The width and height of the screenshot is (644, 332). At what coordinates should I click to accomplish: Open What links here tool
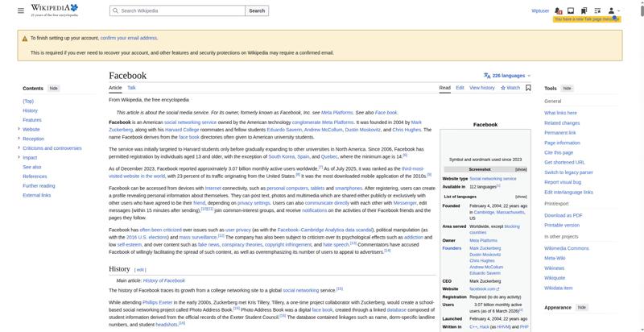[x=560, y=113]
